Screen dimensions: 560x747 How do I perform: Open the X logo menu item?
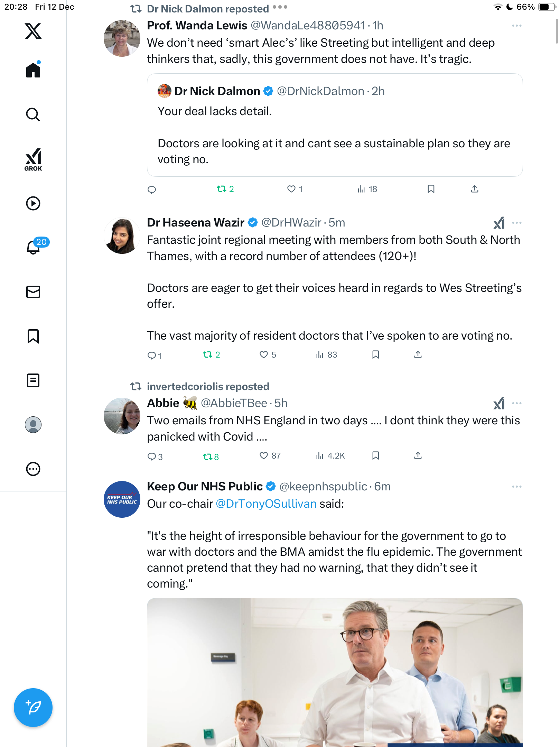33,31
